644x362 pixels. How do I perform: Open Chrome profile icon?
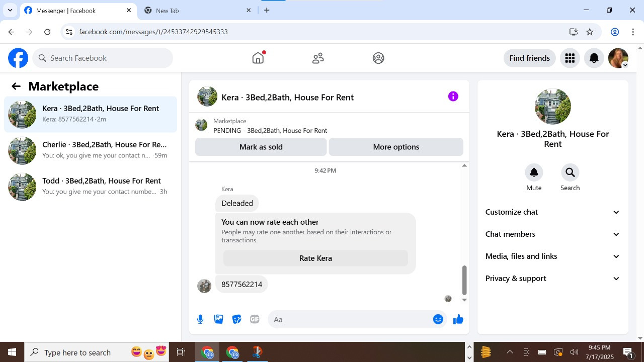tap(615, 32)
